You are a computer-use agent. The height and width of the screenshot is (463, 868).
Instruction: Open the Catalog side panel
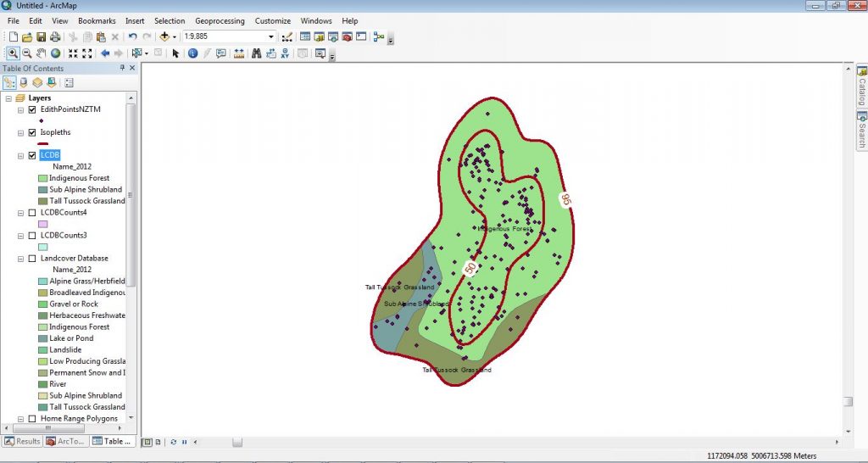862,86
